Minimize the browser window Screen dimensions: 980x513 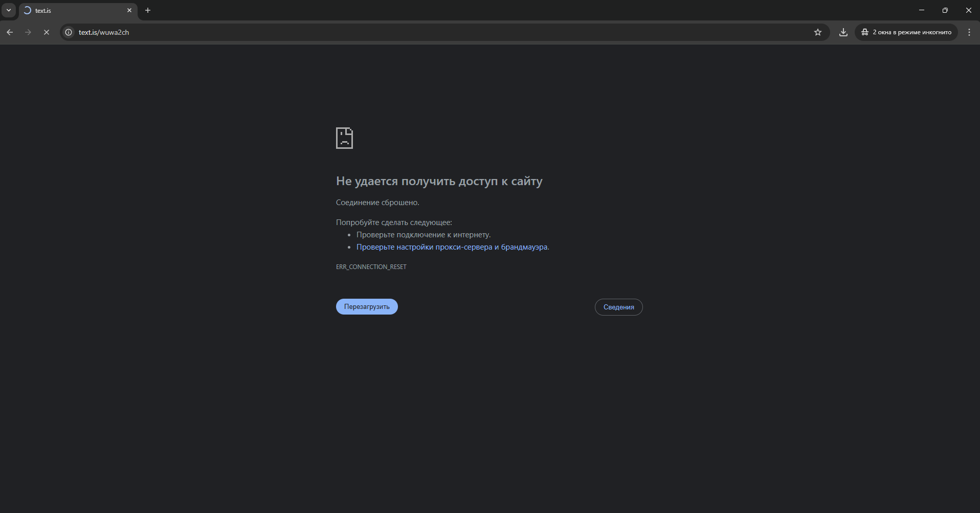[x=922, y=10]
